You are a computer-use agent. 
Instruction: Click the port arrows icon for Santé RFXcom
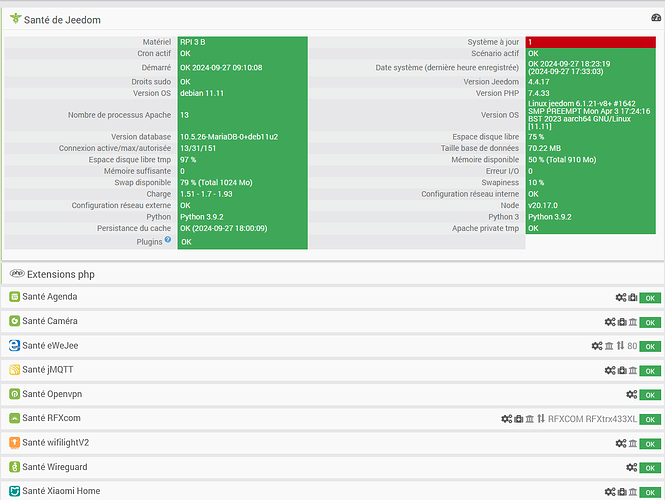(541, 419)
